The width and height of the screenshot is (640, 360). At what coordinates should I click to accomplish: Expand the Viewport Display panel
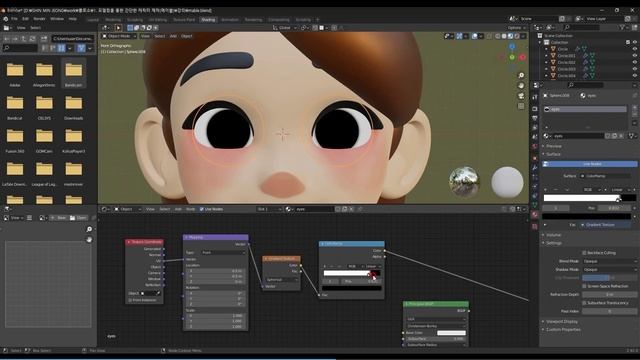561,321
